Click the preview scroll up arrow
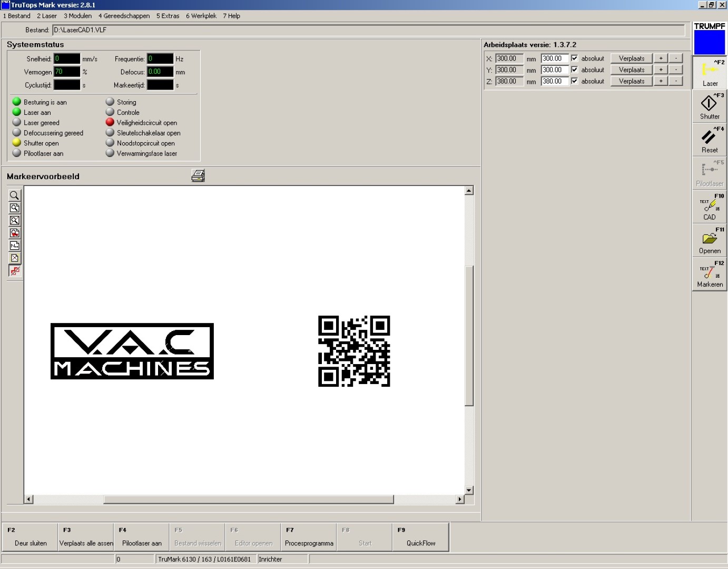728x569 pixels. [x=469, y=191]
